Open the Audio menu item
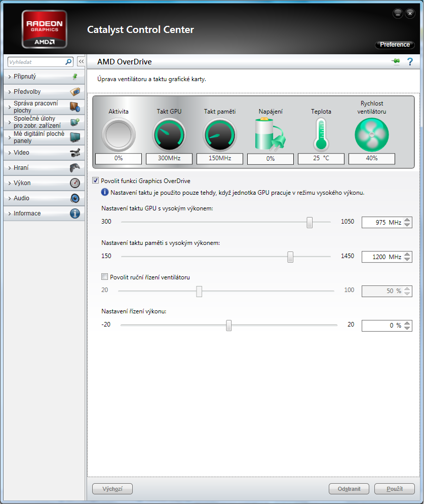The image size is (424, 504). [x=44, y=198]
